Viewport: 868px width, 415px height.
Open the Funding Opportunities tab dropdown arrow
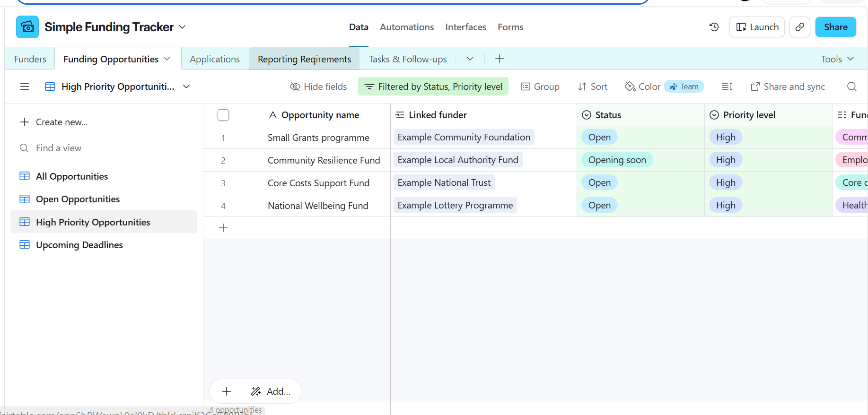[x=167, y=59]
